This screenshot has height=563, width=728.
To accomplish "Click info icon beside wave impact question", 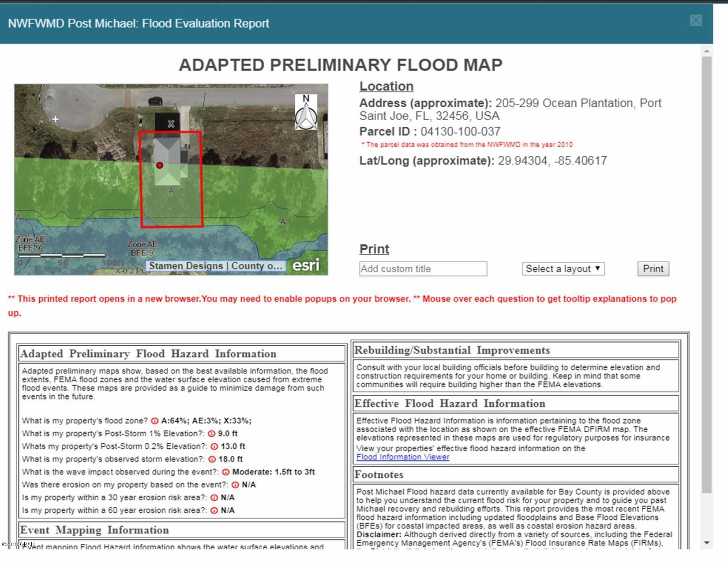I will coord(226,472).
